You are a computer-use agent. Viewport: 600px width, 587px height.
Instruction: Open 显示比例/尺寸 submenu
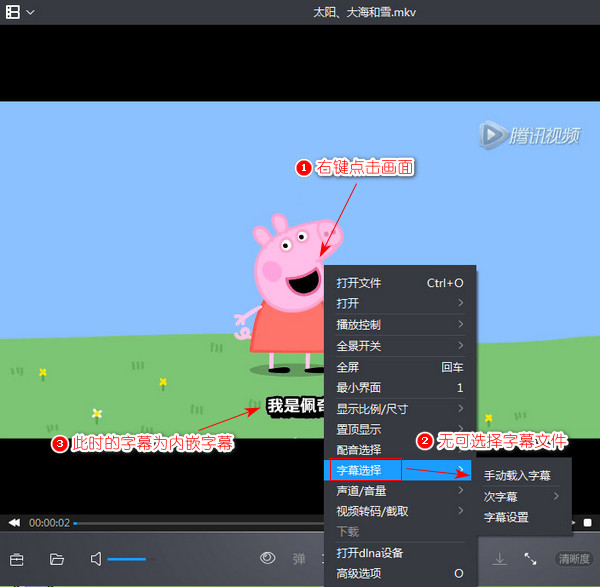400,409
